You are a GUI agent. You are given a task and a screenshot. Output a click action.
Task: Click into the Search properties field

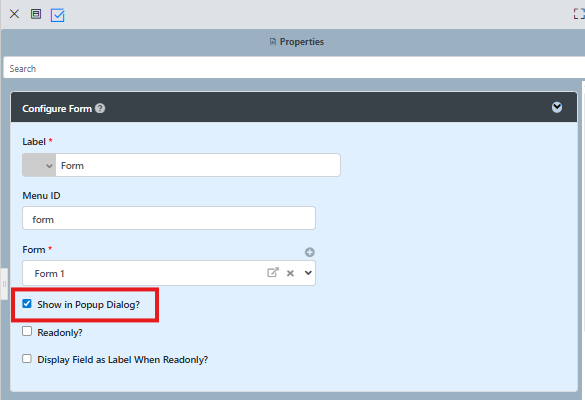click(x=294, y=68)
